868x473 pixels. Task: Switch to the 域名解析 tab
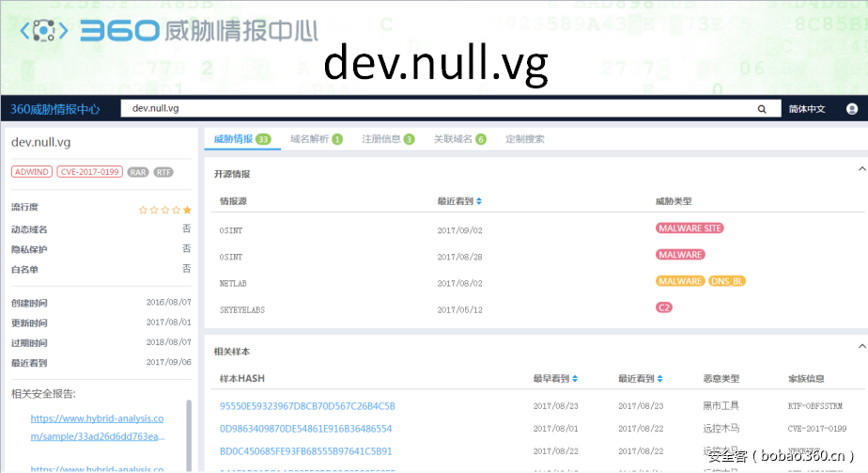tap(316, 139)
